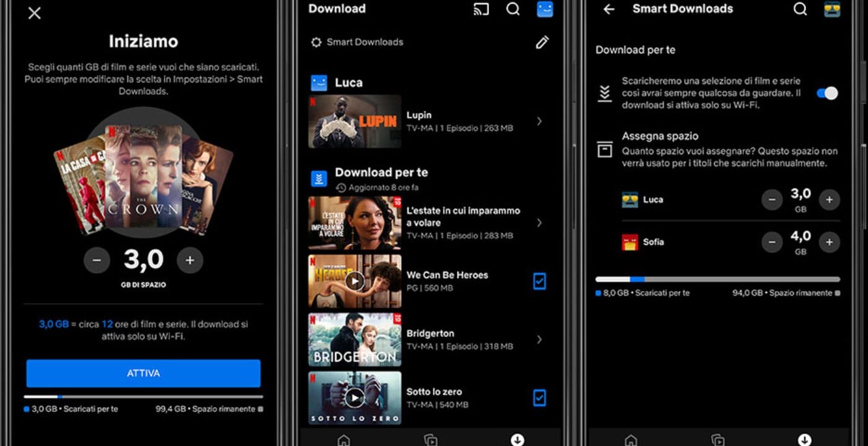Image resolution: width=868 pixels, height=446 pixels.
Task: Click the Smart Downloads storage bar
Action: 718,279
